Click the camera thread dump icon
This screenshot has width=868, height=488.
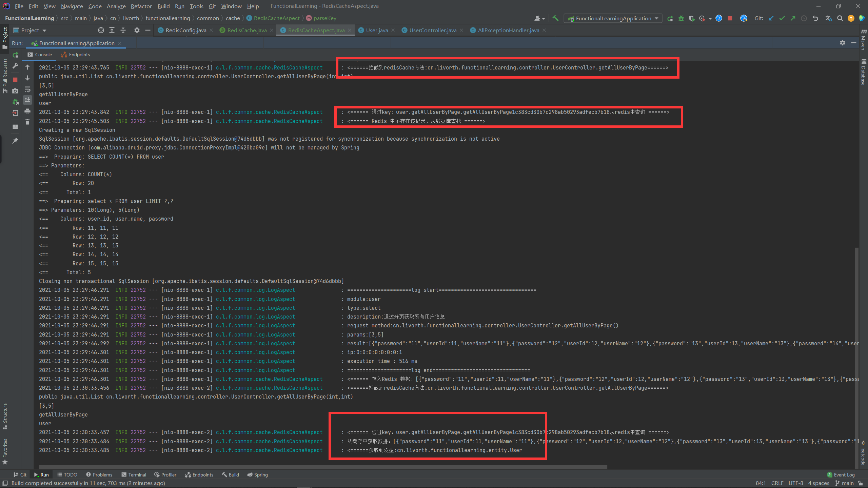15,91
